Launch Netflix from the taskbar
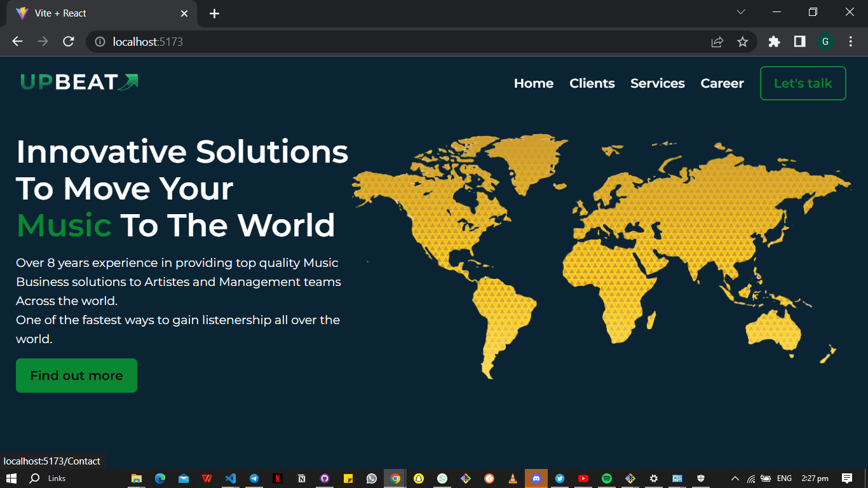868x488 pixels. tap(278, 478)
